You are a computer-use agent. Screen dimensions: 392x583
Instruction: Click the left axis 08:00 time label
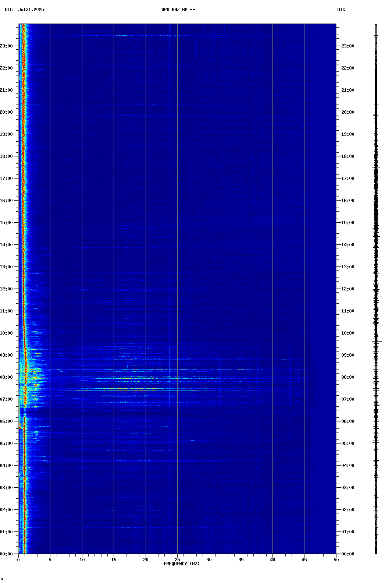click(x=7, y=377)
